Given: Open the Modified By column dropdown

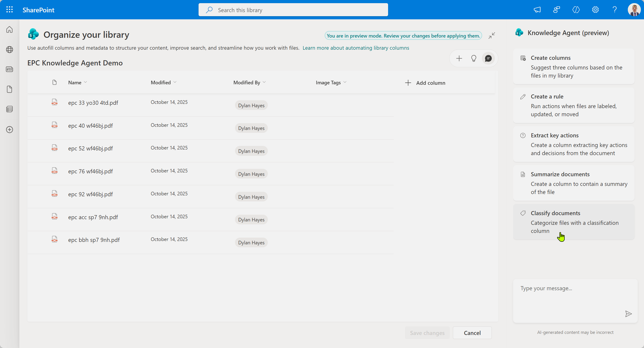Looking at the screenshot, I should click(264, 82).
